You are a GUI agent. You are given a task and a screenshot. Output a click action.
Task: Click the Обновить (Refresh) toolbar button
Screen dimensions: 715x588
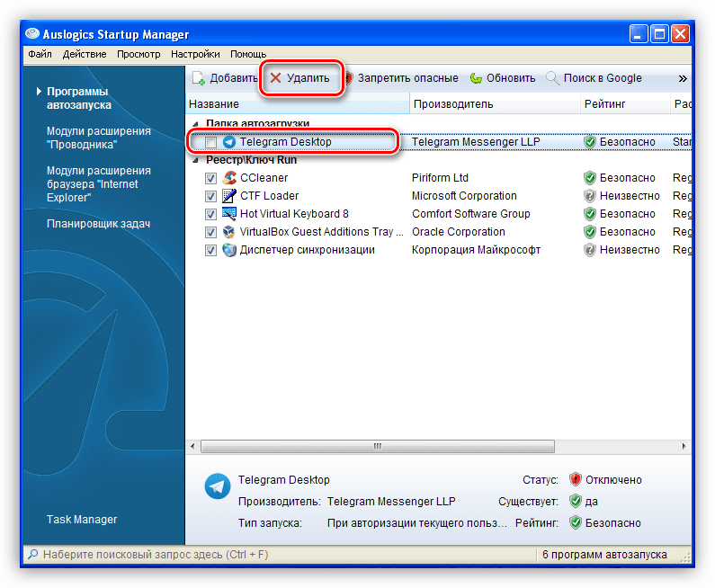(503, 78)
